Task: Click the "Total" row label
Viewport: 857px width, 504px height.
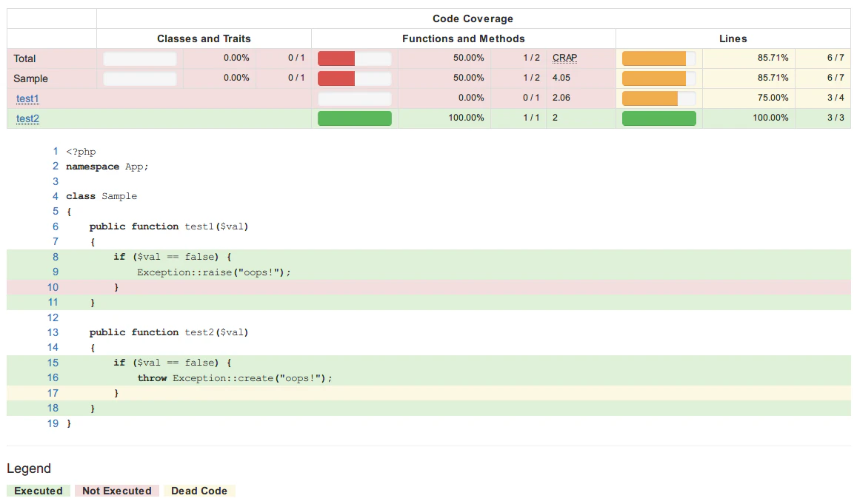Action: tap(24, 58)
